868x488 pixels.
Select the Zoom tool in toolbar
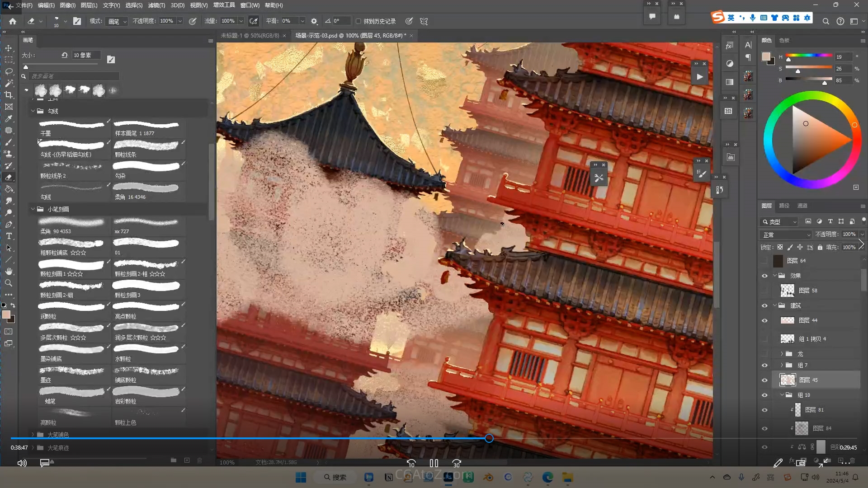tap(9, 283)
